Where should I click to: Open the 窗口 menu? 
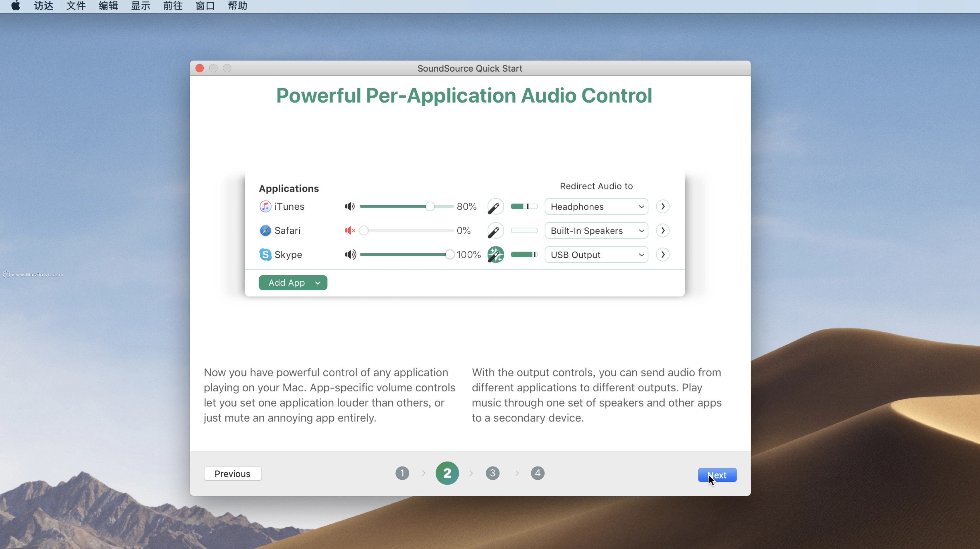[205, 6]
